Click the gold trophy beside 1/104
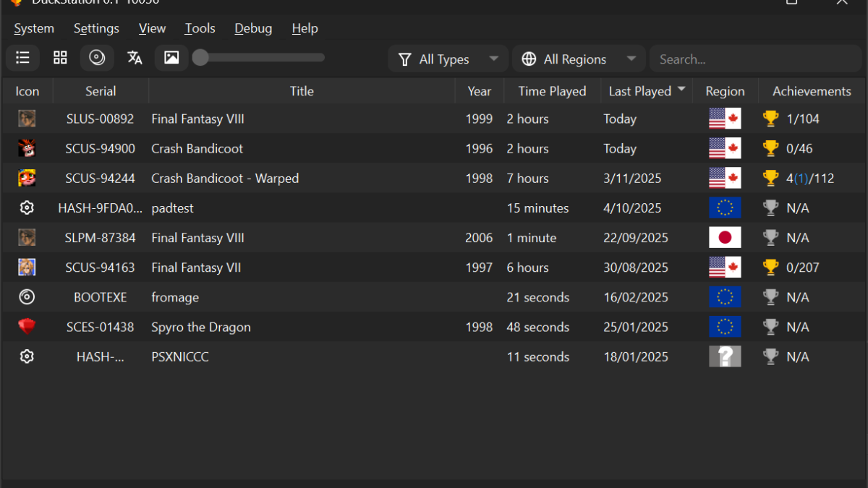This screenshot has height=488, width=868. [771, 119]
